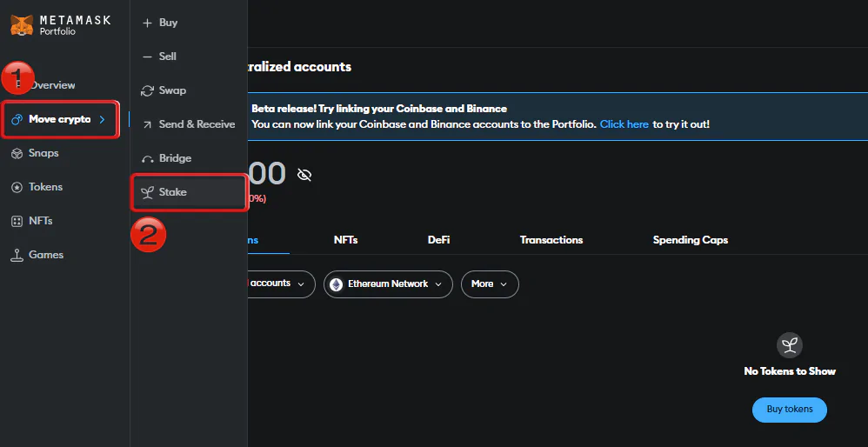
Task: Click the Move crypto transfer icon
Action: pyautogui.click(x=17, y=119)
